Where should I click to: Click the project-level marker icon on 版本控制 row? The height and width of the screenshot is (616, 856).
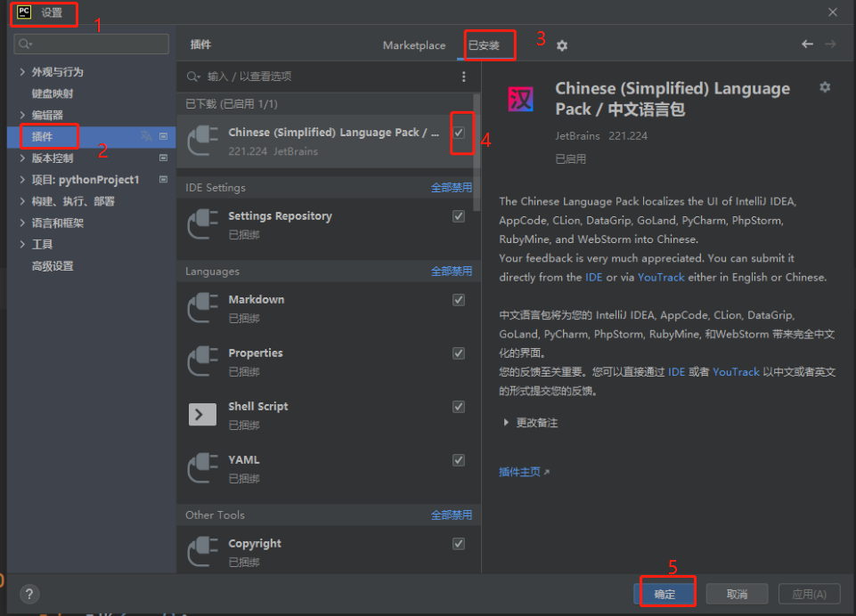(163, 158)
